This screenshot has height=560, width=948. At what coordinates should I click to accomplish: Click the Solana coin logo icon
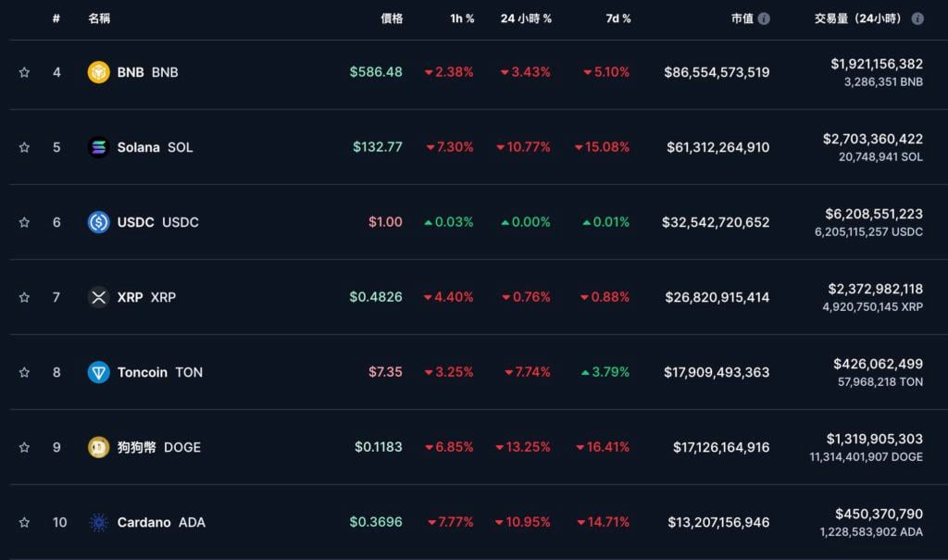click(x=98, y=147)
